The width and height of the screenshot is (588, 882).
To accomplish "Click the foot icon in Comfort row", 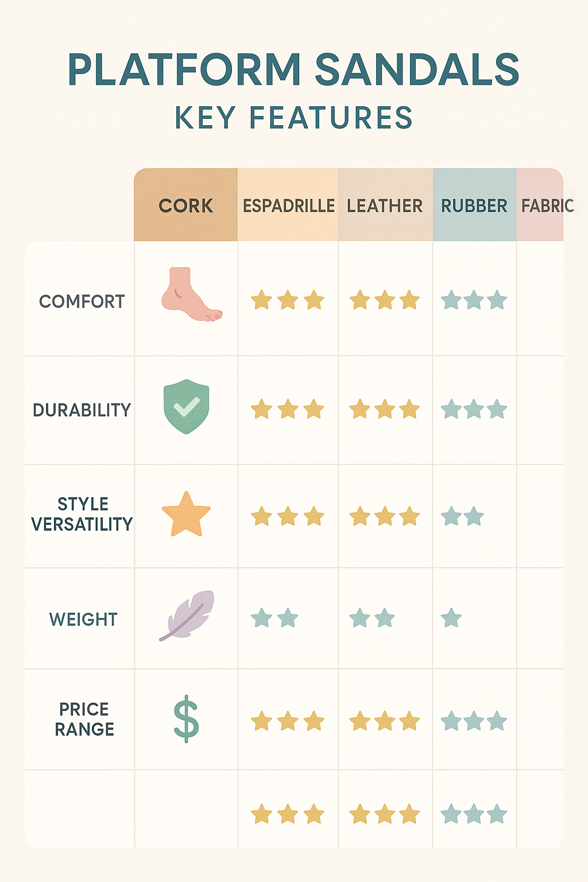I will 191,294.
